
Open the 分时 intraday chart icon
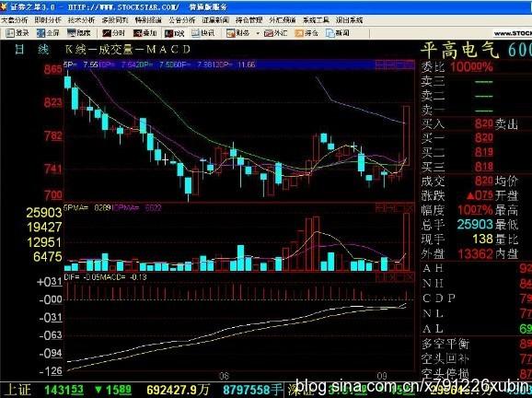click(113, 33)
